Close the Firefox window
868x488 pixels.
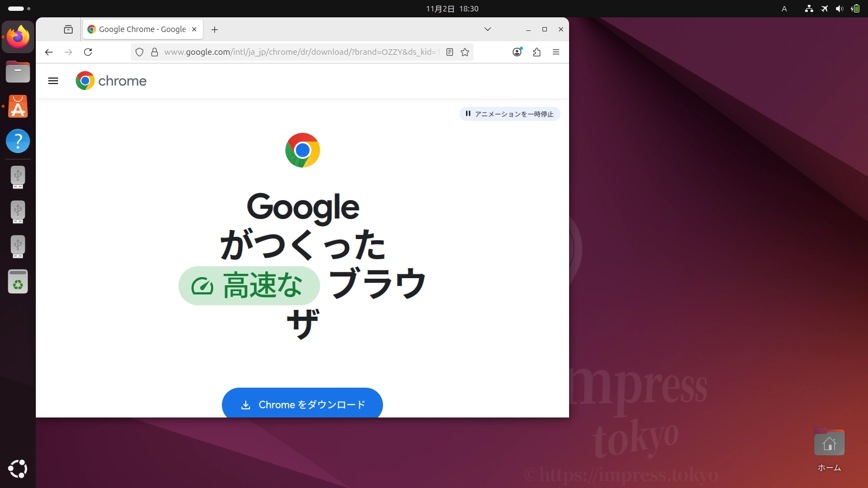(x=561, y=29)
